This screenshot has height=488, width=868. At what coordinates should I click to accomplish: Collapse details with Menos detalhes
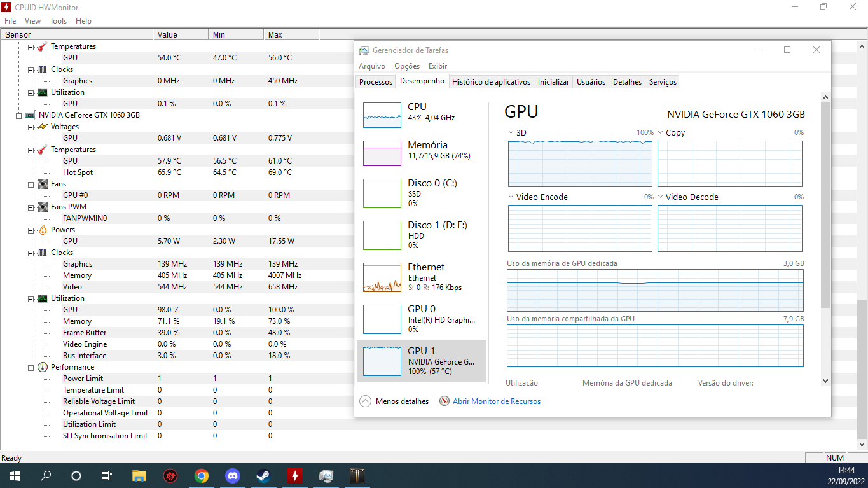(394, 401)
